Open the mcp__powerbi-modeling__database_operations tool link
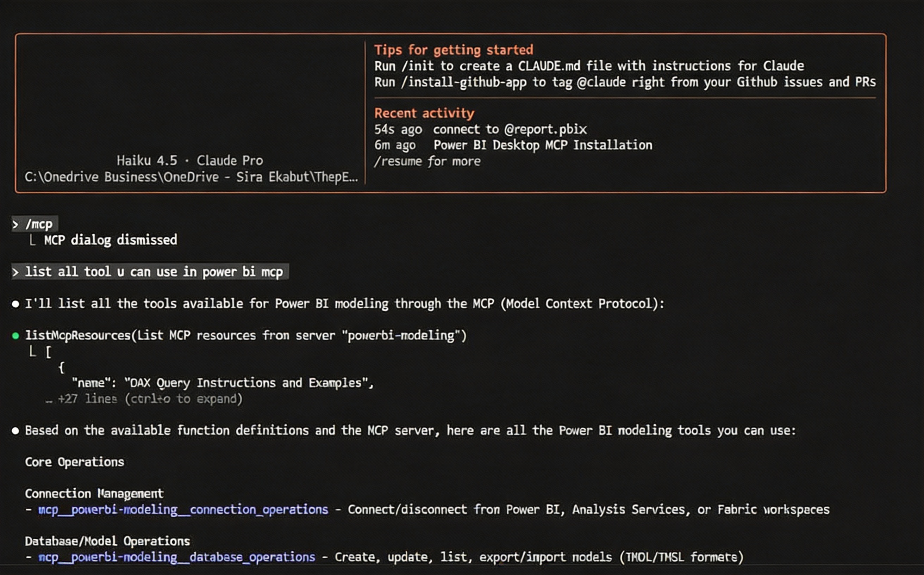Screen dimensions: 924x575 coord(177,557)
